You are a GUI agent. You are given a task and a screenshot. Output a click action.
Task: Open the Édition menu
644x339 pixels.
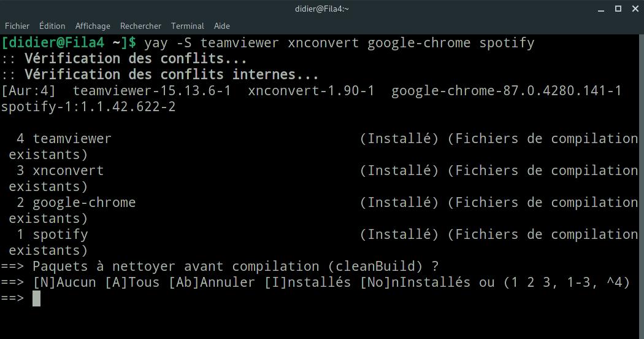52,26
